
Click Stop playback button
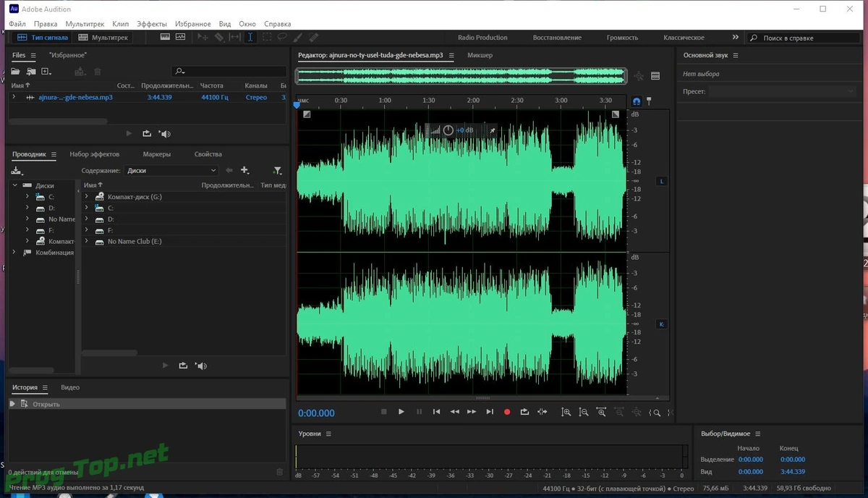384,412
